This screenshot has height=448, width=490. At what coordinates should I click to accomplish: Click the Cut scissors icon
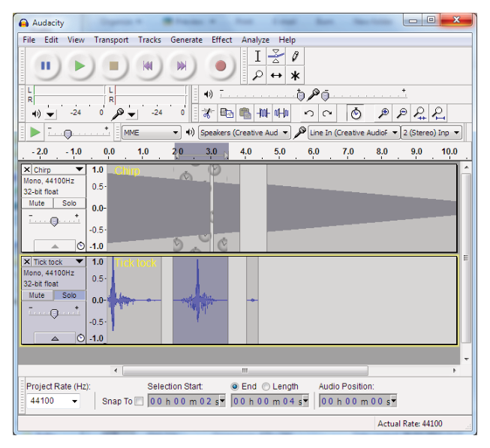pyautogui.click(x=208, y=113)
